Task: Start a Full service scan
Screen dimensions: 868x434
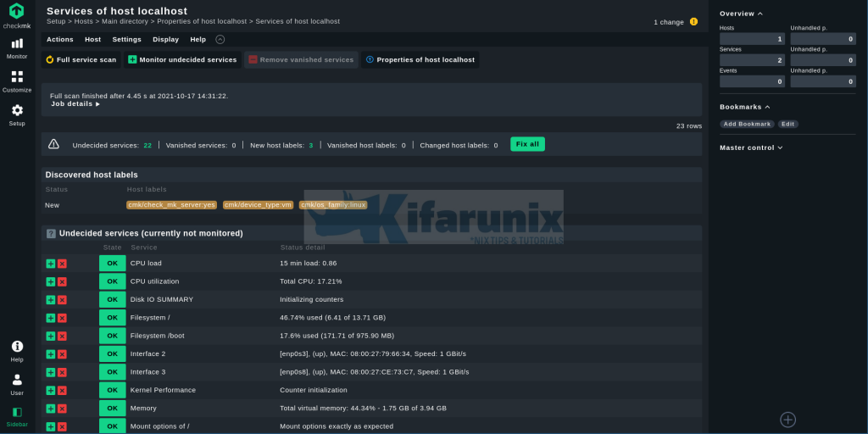Action: [81, 60]
